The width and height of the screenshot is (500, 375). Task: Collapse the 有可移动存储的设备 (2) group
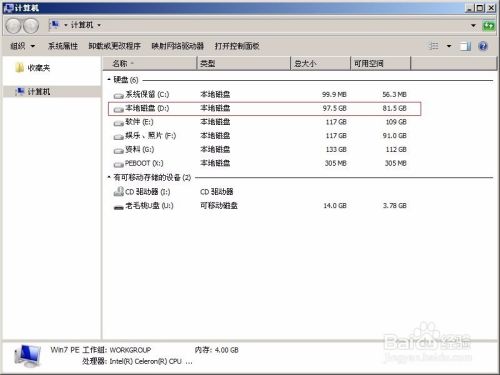[109, 177]
